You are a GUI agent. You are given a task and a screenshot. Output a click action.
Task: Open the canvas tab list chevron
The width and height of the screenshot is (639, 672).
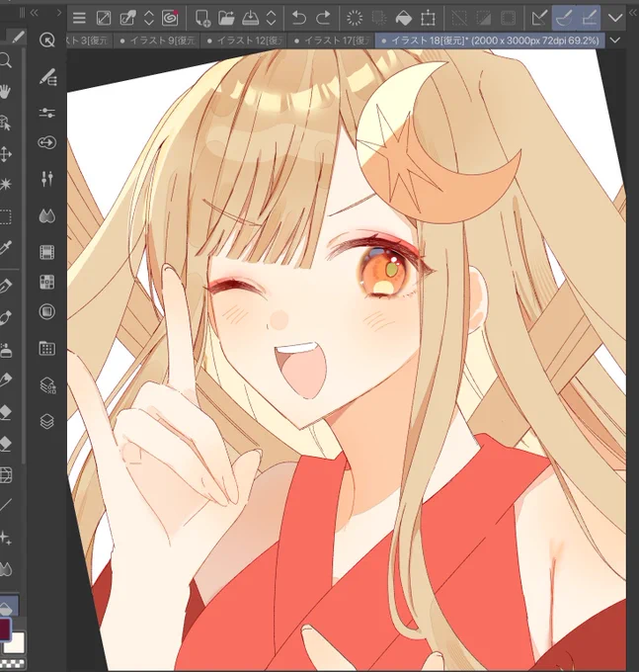click(615, 41)
